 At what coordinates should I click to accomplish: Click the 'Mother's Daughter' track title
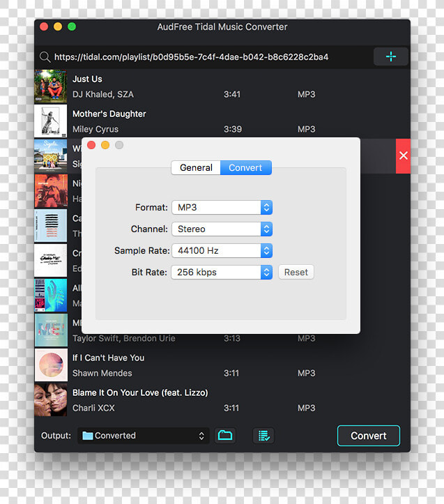tap(109, 114)
